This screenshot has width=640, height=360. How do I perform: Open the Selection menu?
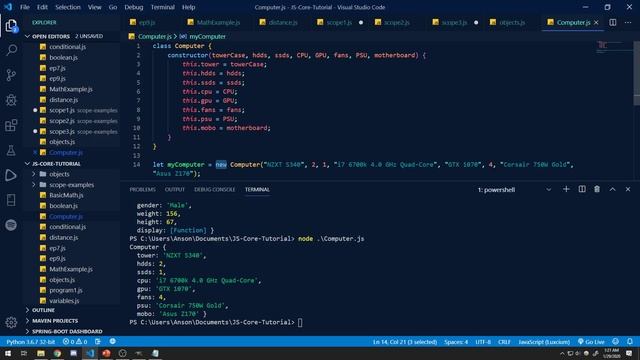[68, 7]
